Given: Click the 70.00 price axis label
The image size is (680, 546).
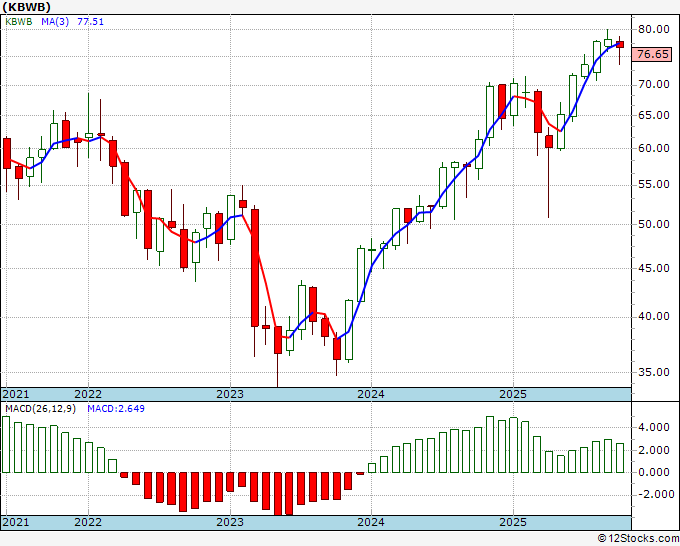Looking at the screenshot, I should click(654, 85).
